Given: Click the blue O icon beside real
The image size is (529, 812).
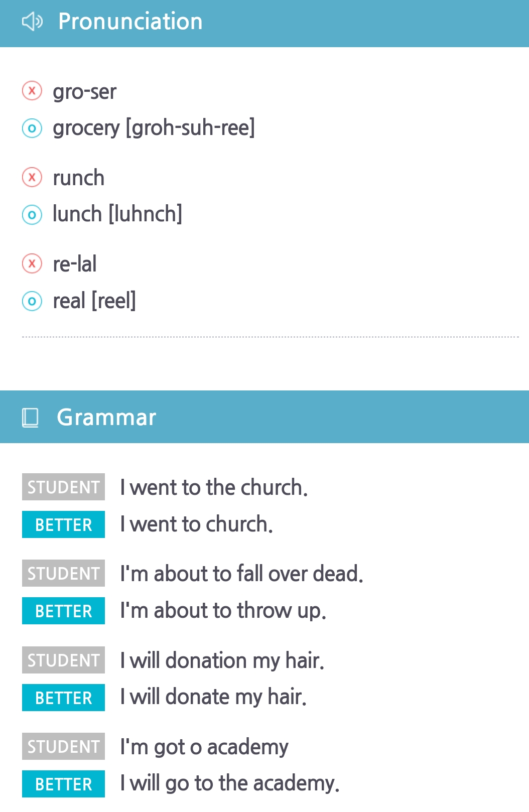Looking at the screenshot, I should [x=32, y=301].
